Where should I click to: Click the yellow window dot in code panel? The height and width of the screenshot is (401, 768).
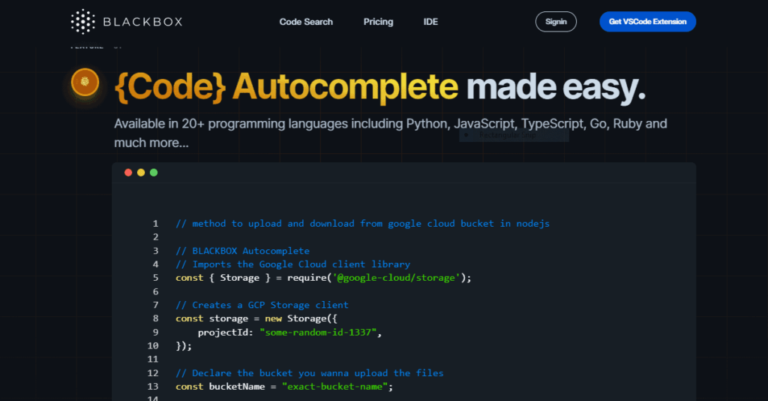[x=141, y=172]
